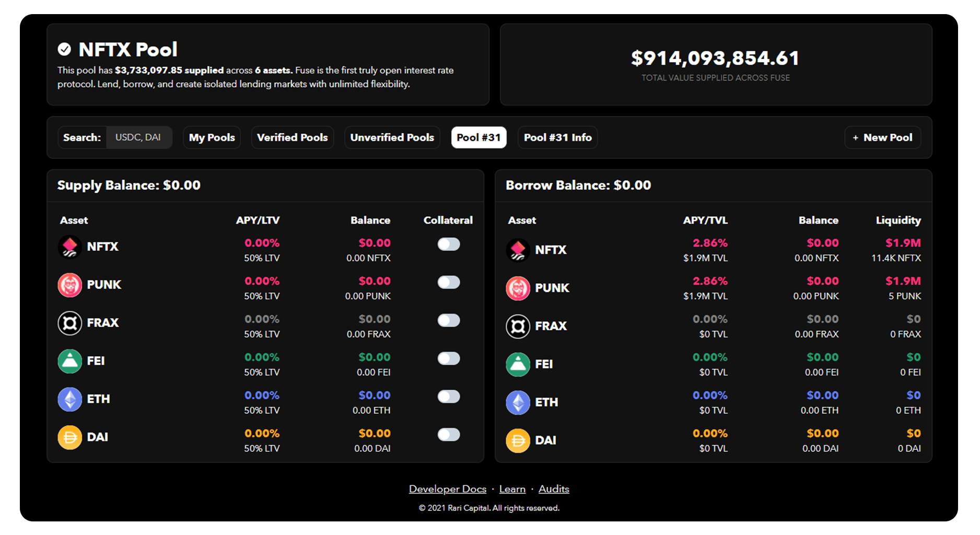This screenshot has height=535, width=980.
Task: Click the DAI icon in borrow list
Action: 518,441
